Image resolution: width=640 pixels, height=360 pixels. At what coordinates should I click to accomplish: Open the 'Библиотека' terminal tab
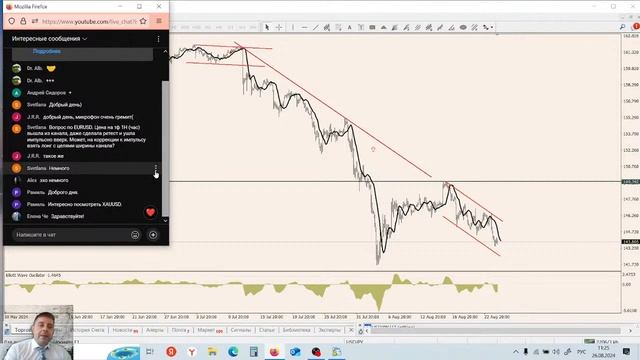[x=296, y=330]
